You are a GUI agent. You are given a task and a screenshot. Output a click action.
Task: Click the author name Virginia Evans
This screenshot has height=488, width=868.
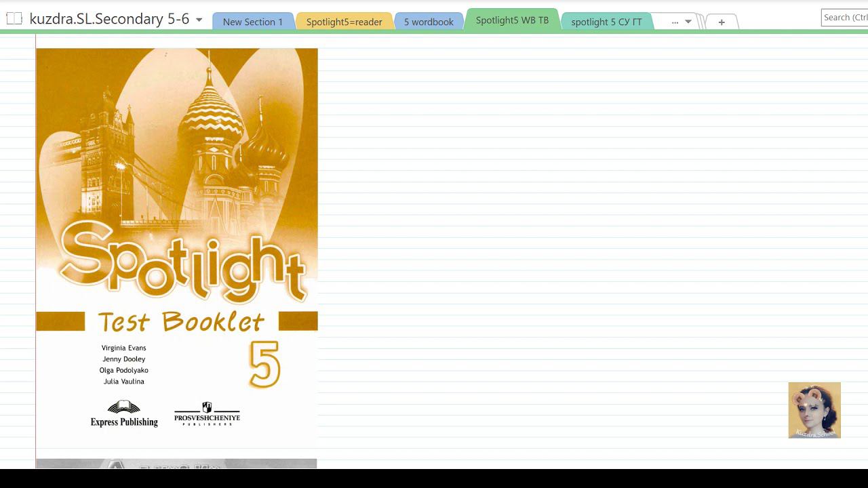[x=124, y=348]
